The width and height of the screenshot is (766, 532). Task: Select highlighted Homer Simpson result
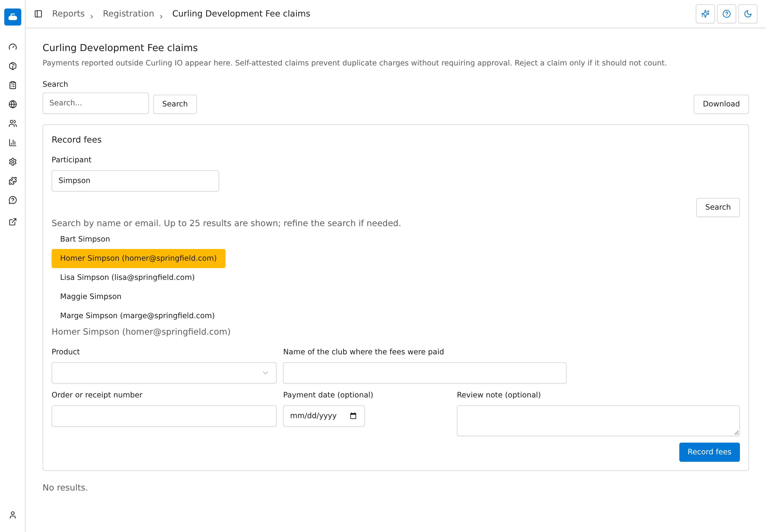[139, 258]
